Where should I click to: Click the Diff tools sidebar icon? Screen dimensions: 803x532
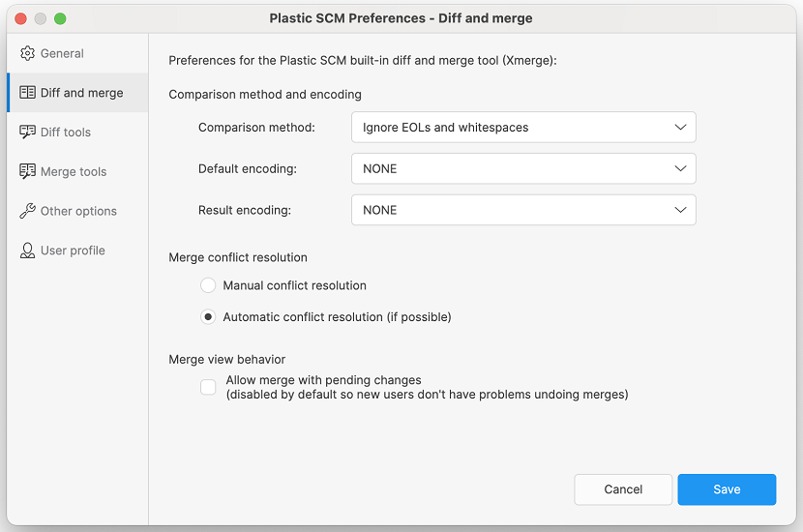tap(27, 133)
